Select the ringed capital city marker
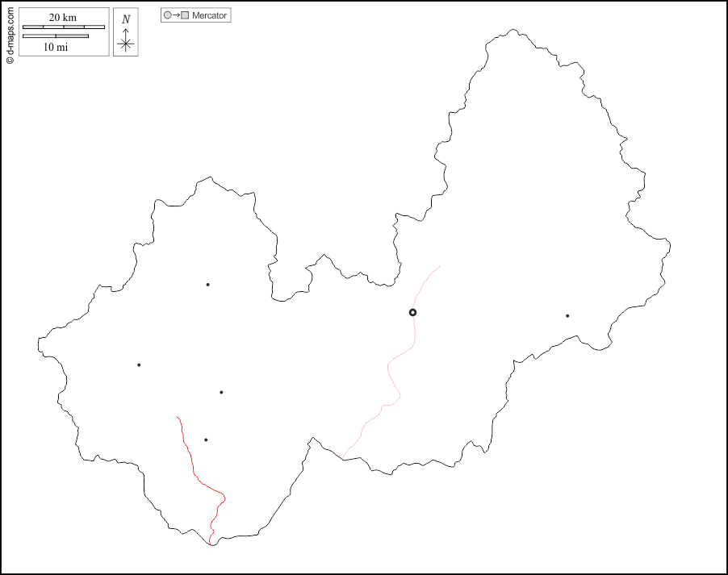This screenshot has width=728, height=575. click(x=412, y=312)
